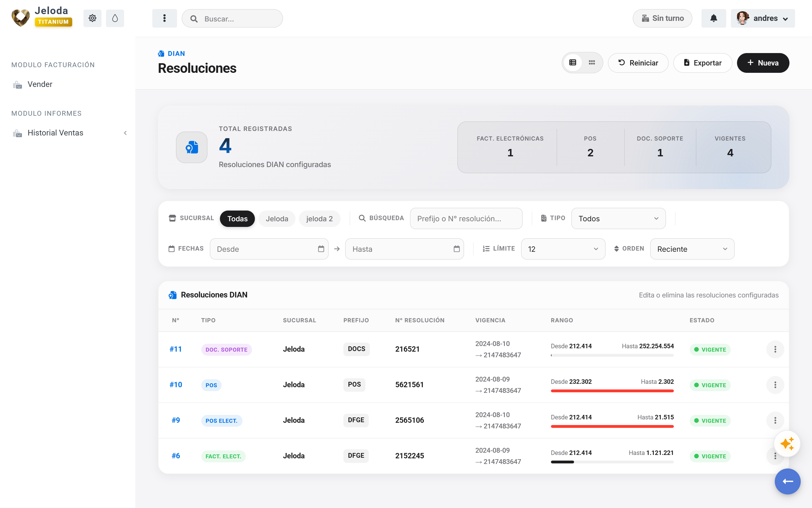Click the Sin turno button
Screen dimensions: 812x508
click(x=662, y=18)
